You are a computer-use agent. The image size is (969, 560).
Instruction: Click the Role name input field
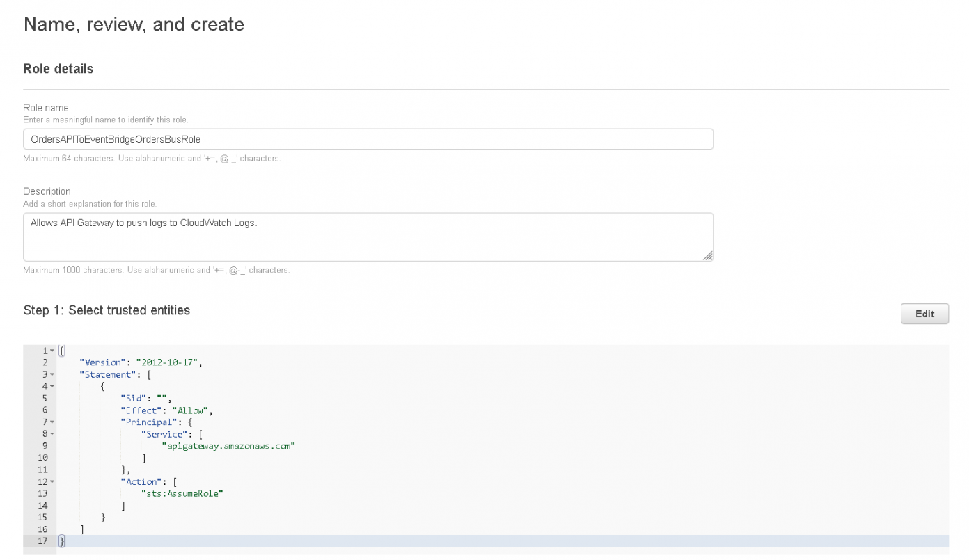[368, 139]
